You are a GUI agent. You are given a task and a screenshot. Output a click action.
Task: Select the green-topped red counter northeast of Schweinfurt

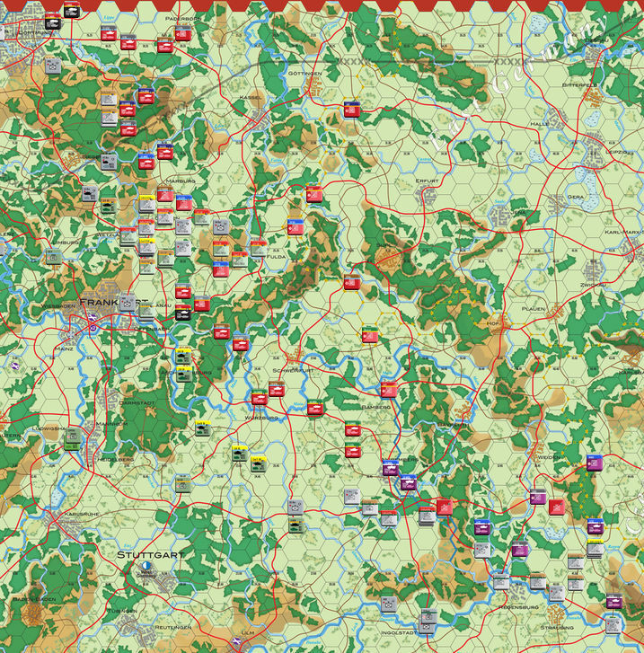[370, 335]
